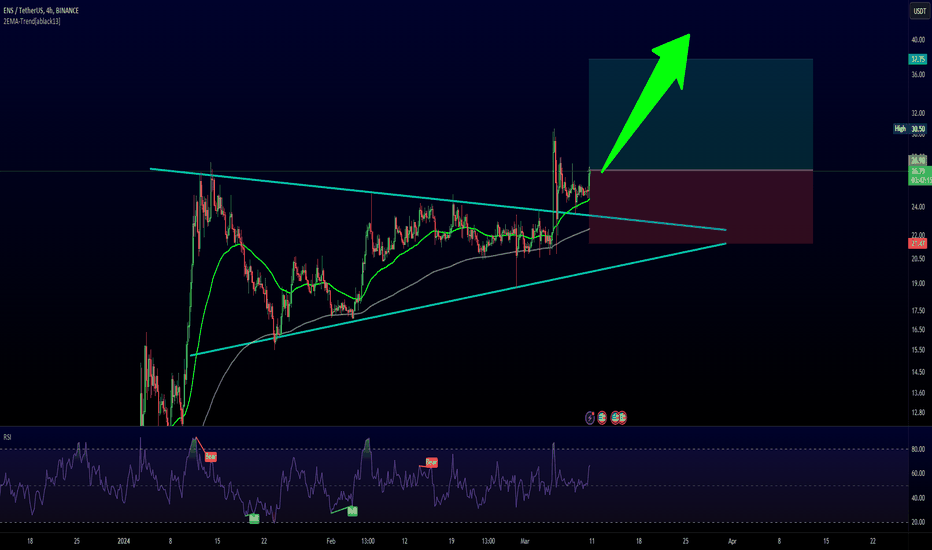Click the Bear label near mid-January RSI peak

pyautogui.click(x=210, y=457)
